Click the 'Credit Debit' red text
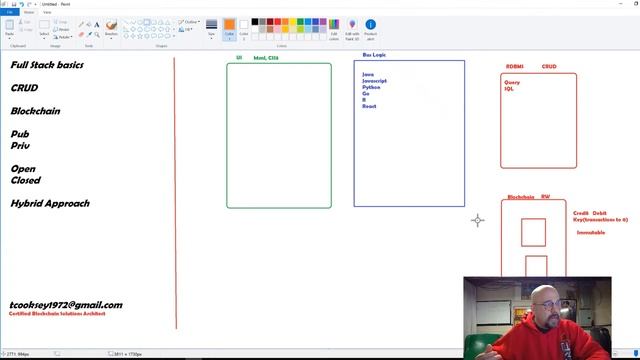 tap(590, 213)
